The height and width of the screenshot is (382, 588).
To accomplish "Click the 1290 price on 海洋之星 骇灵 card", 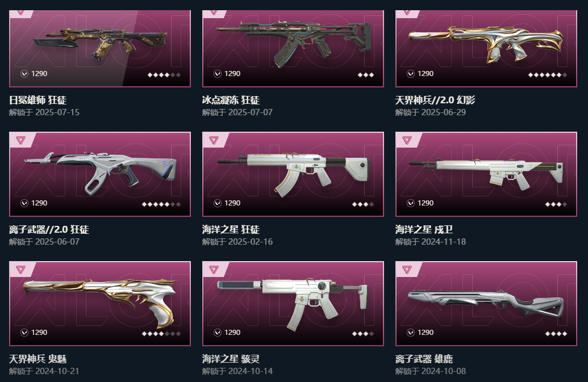I will (232, 333).
